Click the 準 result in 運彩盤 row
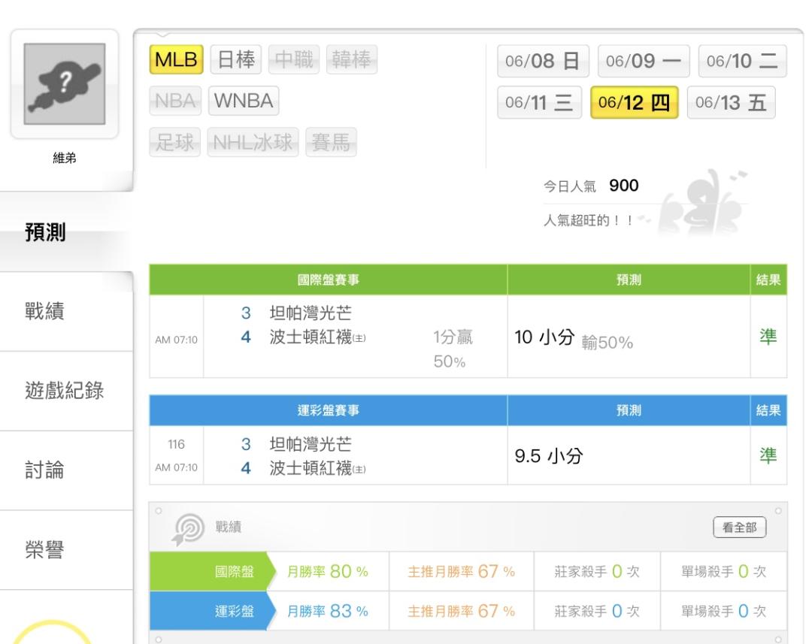 pos(768,455)
